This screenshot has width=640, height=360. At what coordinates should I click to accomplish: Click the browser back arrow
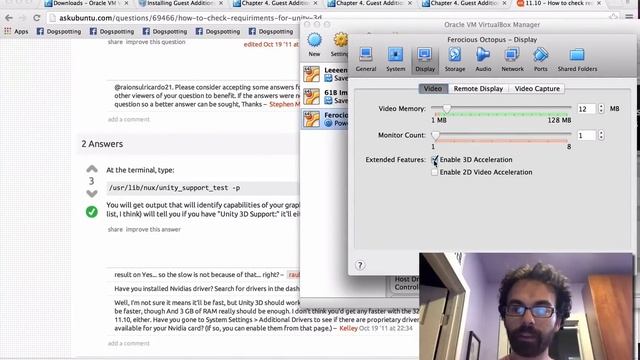[x=9, y=18]
